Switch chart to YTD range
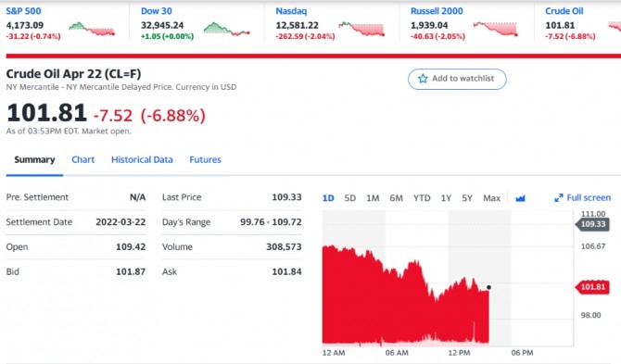This screenshot has height=364, width=621. [x=422, y=198]
